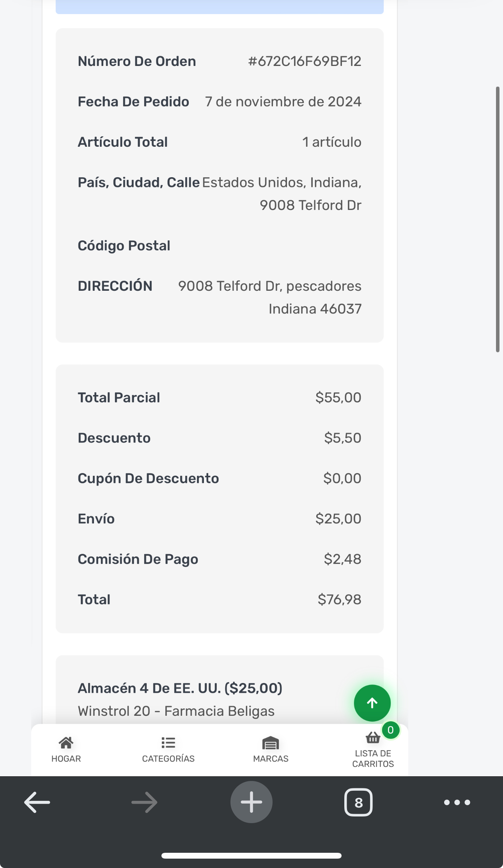Select the CATEGORÍAS text label
Viewport: 503px width, 868px height.
coord(168,759)
